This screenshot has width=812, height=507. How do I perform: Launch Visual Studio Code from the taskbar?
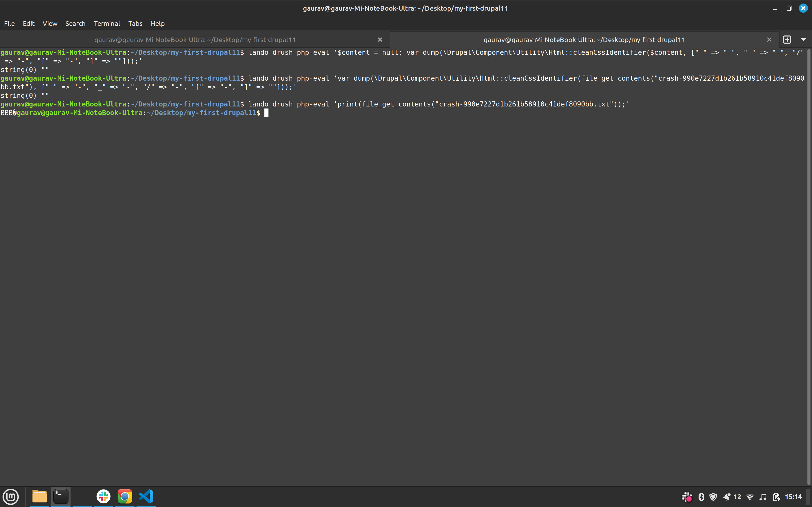click(146, 497)
